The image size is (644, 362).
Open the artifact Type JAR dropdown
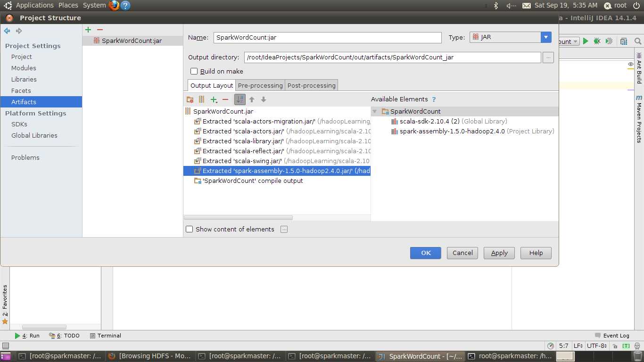[x=511, y=37]
